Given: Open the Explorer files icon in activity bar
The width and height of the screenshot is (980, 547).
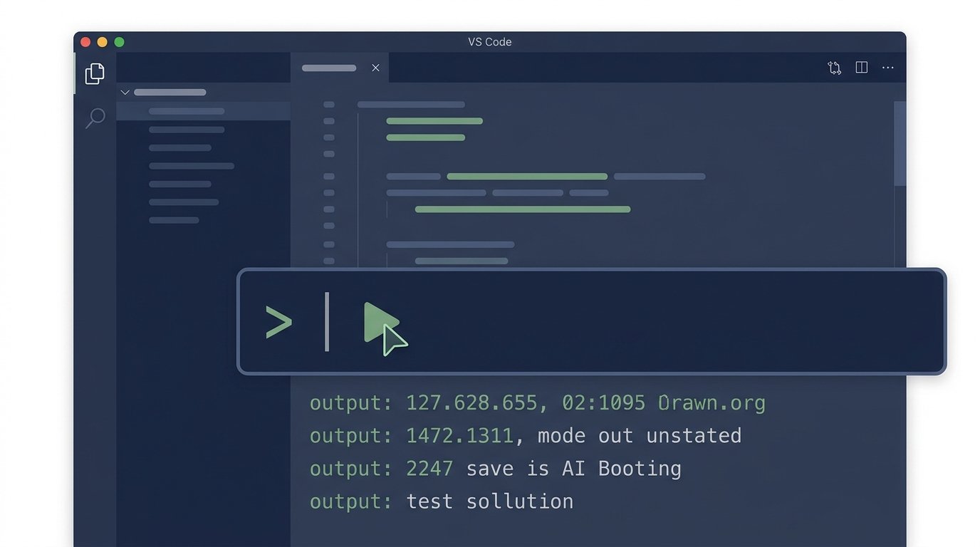Looking at the screenshot, I should [95, 73].
